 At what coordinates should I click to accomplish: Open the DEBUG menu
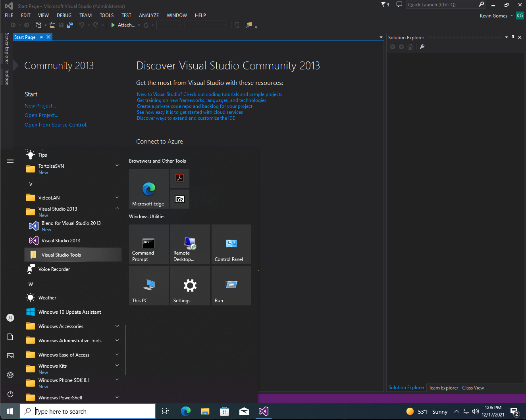[x=64, y=15]
